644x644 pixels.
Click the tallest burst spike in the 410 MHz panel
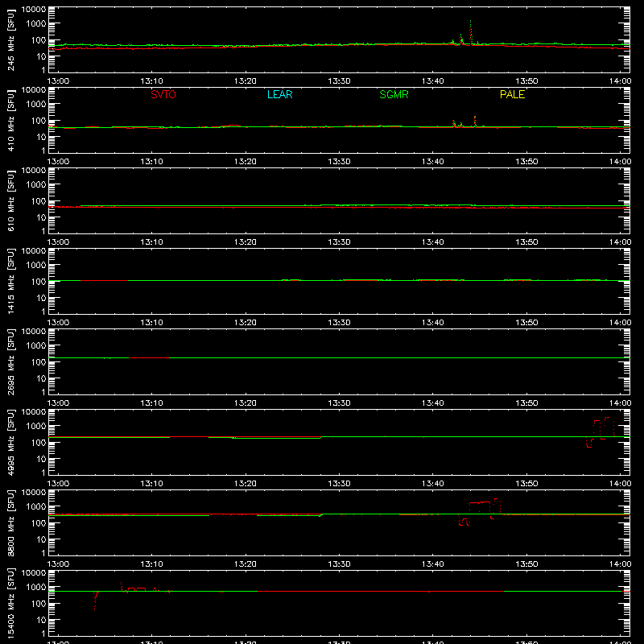click(475, 122)
